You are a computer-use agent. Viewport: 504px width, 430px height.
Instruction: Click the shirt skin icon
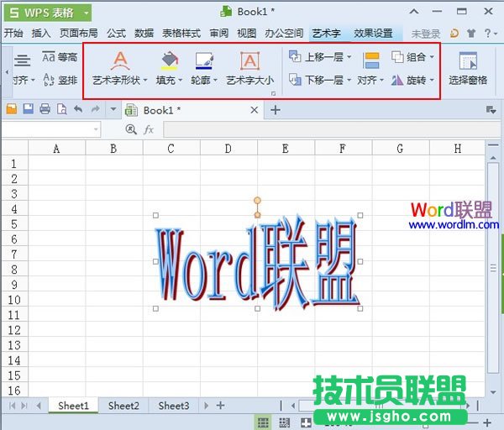click(x=471, y=33)
